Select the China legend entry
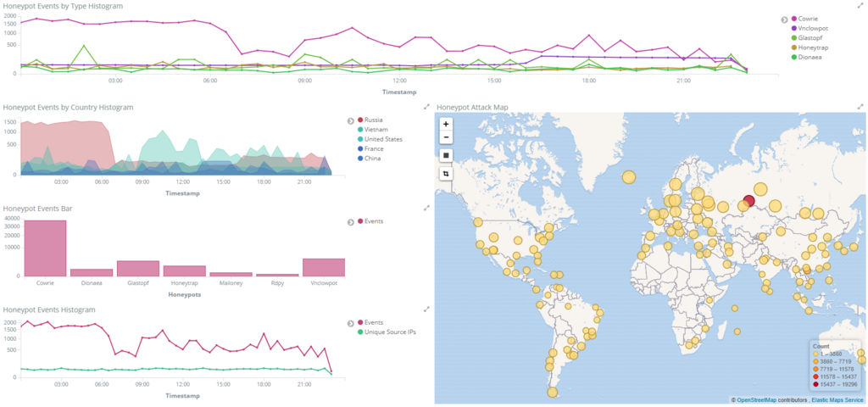 370,159
